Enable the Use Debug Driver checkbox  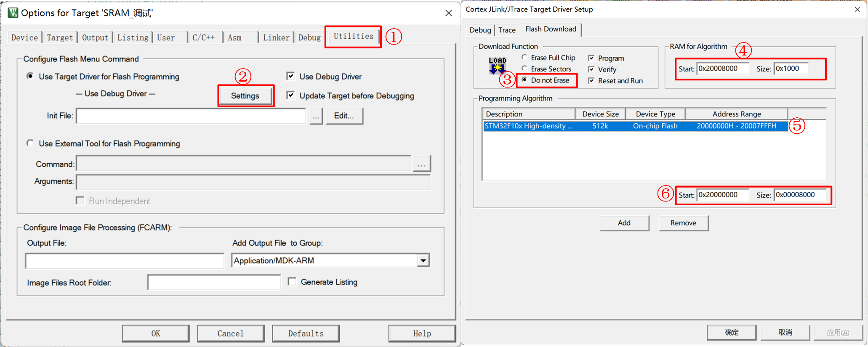(x=290, y=76)
